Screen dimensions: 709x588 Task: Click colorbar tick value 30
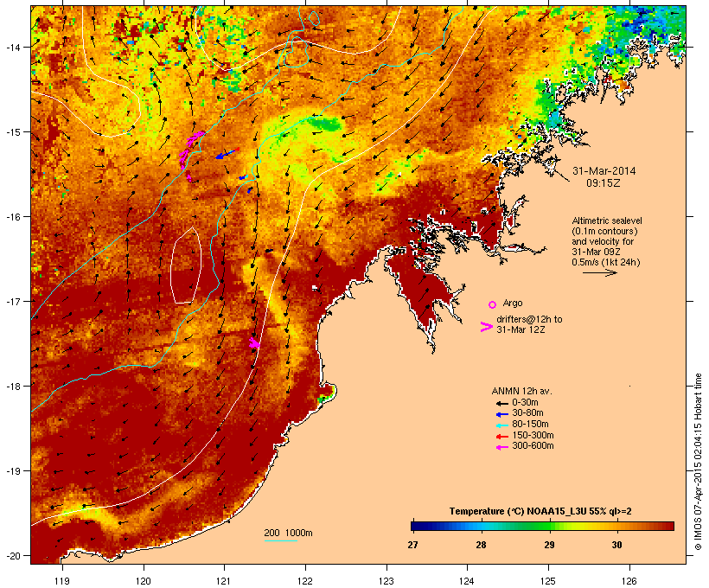[616, 545]
